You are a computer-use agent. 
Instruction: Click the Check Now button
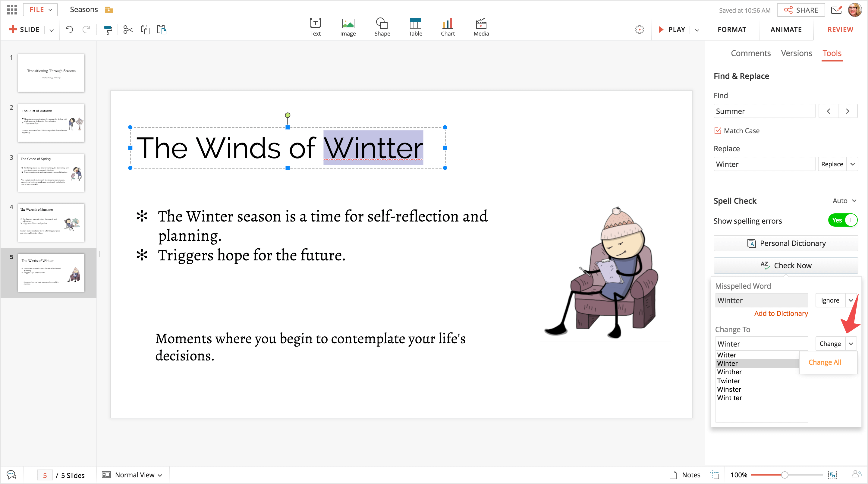point(785,266)
